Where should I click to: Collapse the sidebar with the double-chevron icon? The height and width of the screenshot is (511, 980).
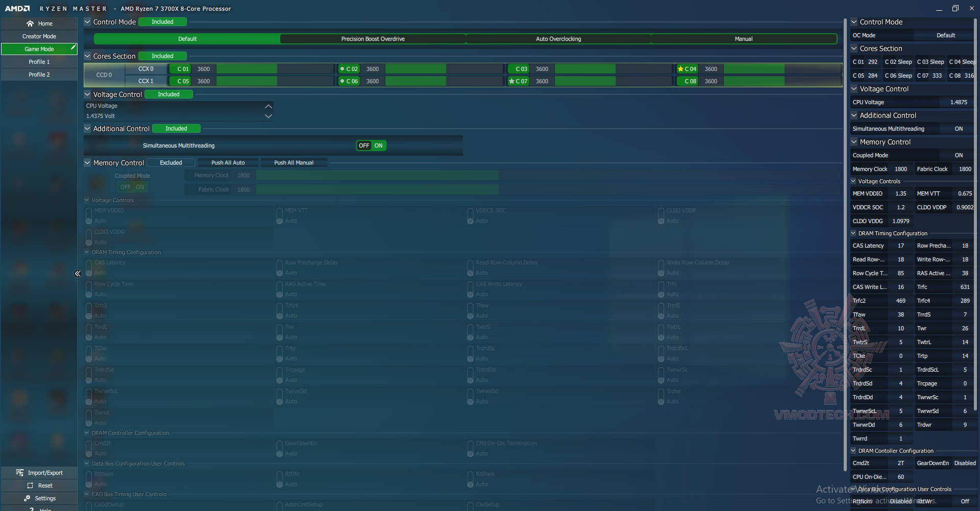tap(78, 274)
